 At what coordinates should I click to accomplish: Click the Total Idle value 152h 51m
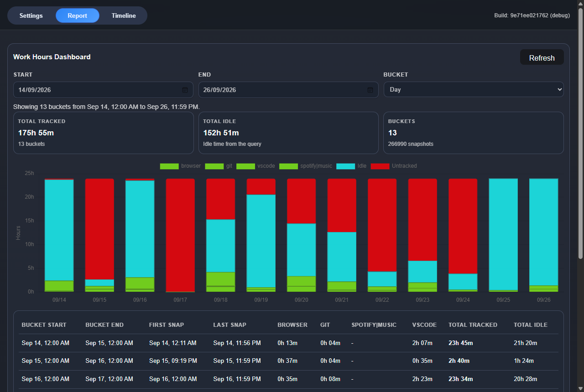221,133
